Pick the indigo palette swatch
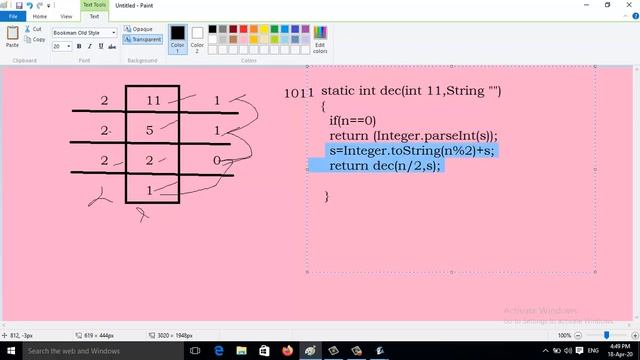The width and height of the screenshot is (640, 360). [295, 29]
